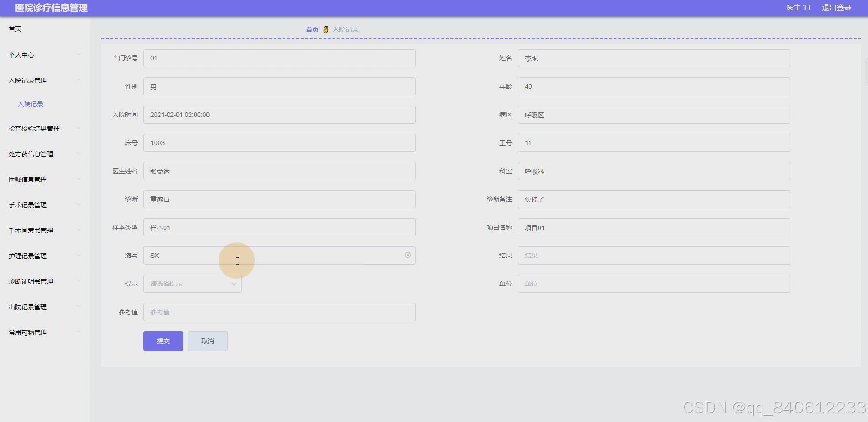This screenshot has height=422, width=868.
Task: Click into the 缩写 field containing SX
Action: point(279,256)
